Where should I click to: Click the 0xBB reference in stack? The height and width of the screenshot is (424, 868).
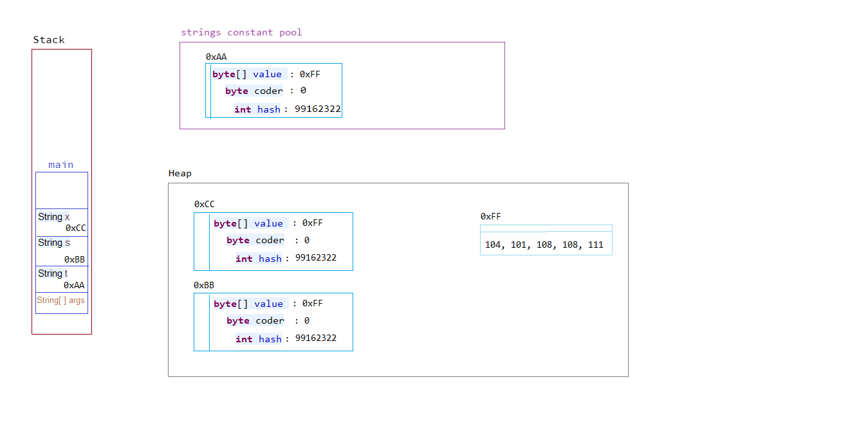click(75, 259)
